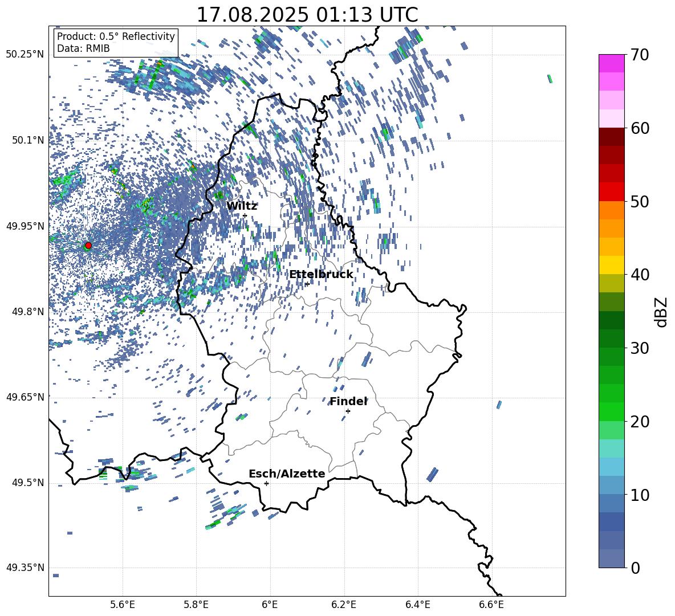Screen dimensions: 675x616
Task: Click the 49.95°N latitude label
Action: point(25,226)
